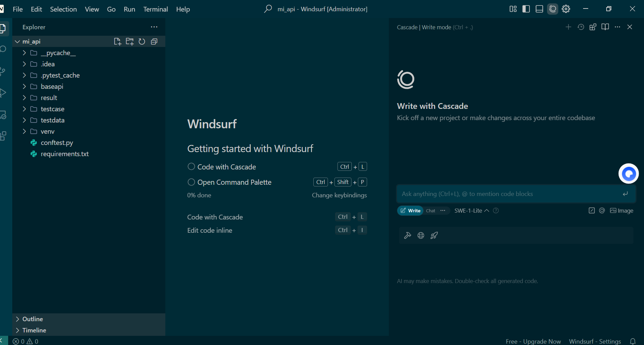Expand the Timeline section
The height and width of the screenshot is (345, 644).
click(89, 330)
